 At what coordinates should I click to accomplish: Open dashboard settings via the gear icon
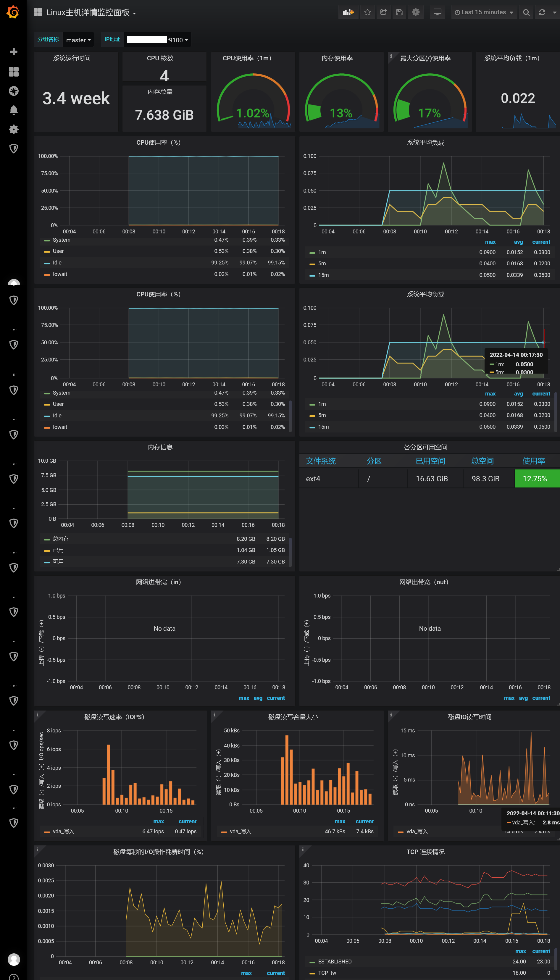coord(415,12)
